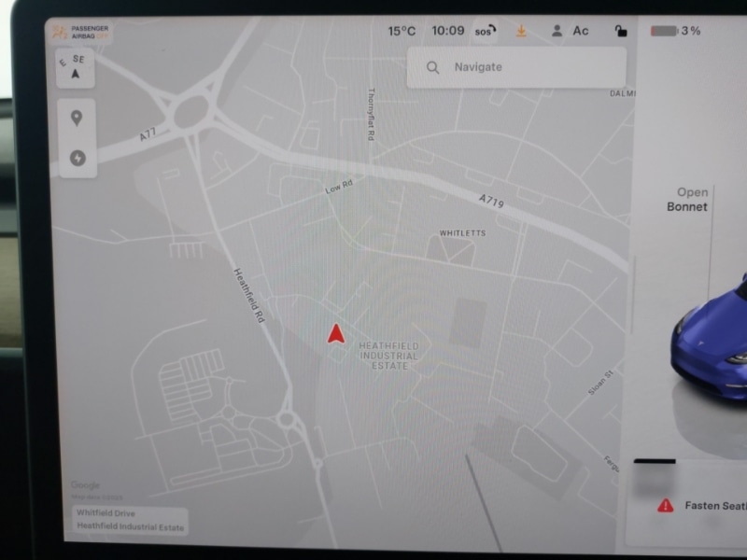747x560 pixels.
Task: Open the Ac profile menu
Action: click(581, 31)
